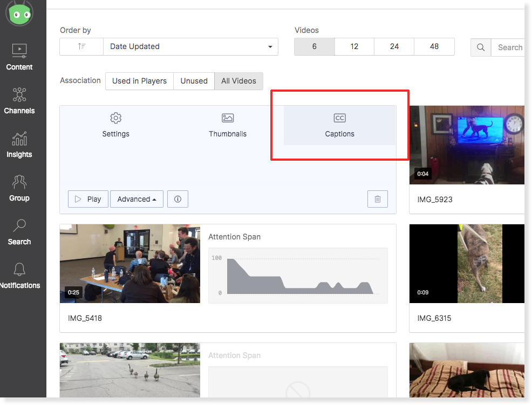Toggle sort direction icon beside Date Updated
Screen dimensions: 532x405
tap(81, 46)
